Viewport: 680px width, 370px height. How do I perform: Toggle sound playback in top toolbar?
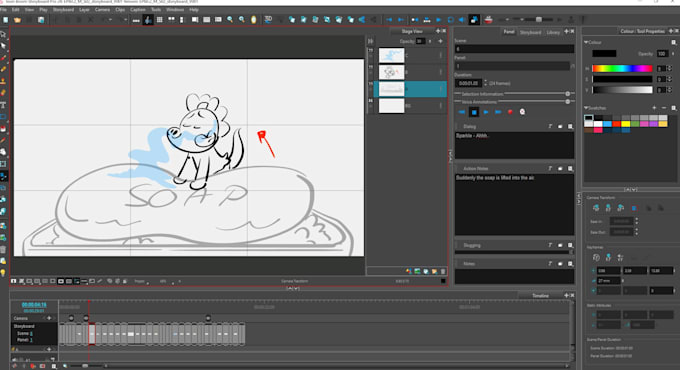(x=462, y=20)
